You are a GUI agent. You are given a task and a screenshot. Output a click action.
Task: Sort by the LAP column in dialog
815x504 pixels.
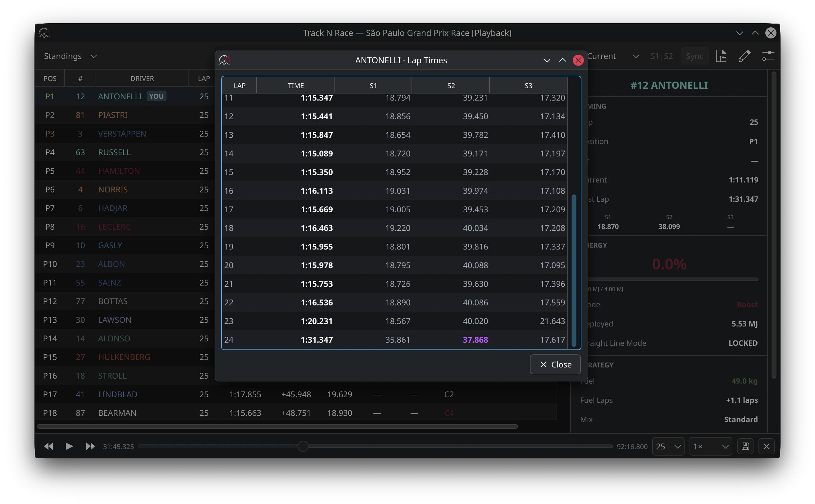tap(239, 86)
